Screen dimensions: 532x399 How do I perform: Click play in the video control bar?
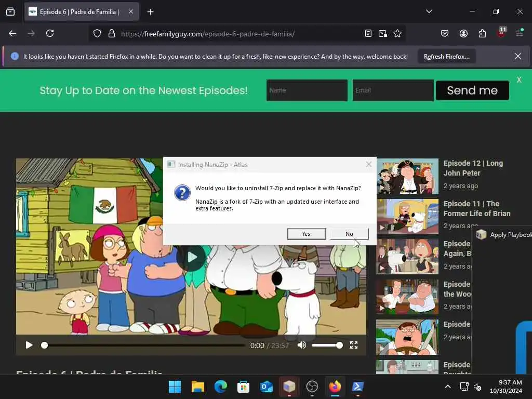pyautogui.click(x=29, y=345)
